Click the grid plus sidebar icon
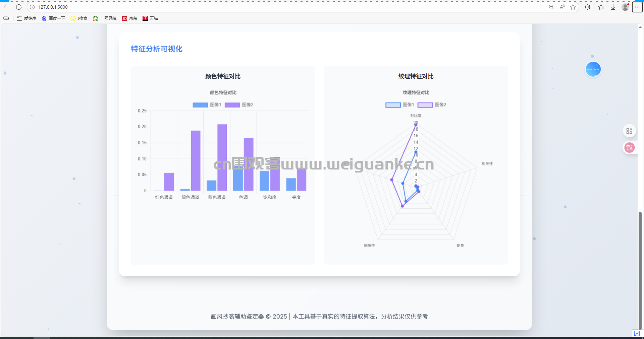The height and width of the screenshot is (339, 644). 629,131
